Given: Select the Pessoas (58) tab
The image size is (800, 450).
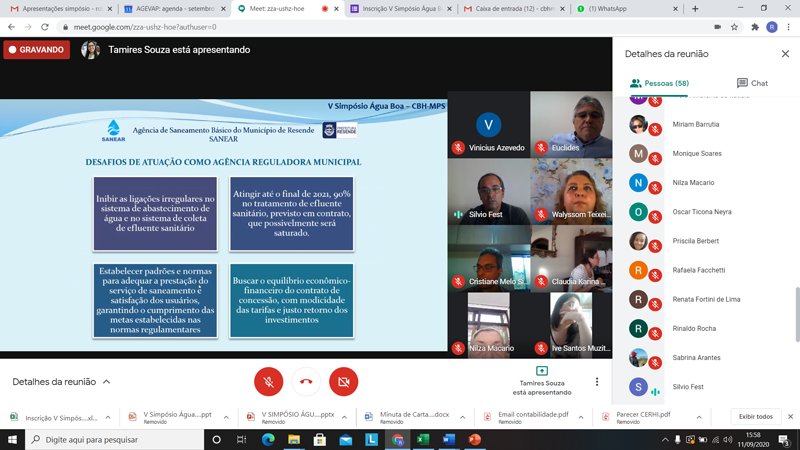Looking at the screenshot, I should [659, 83].
